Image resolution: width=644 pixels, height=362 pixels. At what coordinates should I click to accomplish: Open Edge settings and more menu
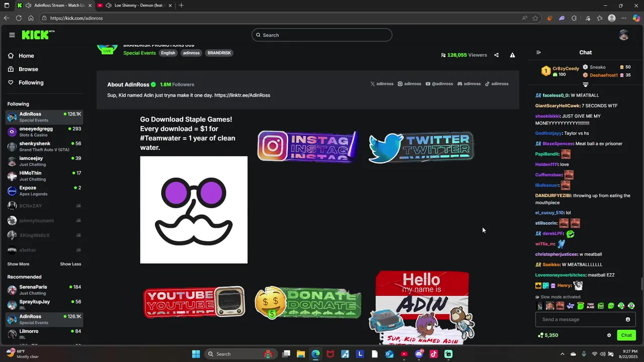(x=624, y=18)
